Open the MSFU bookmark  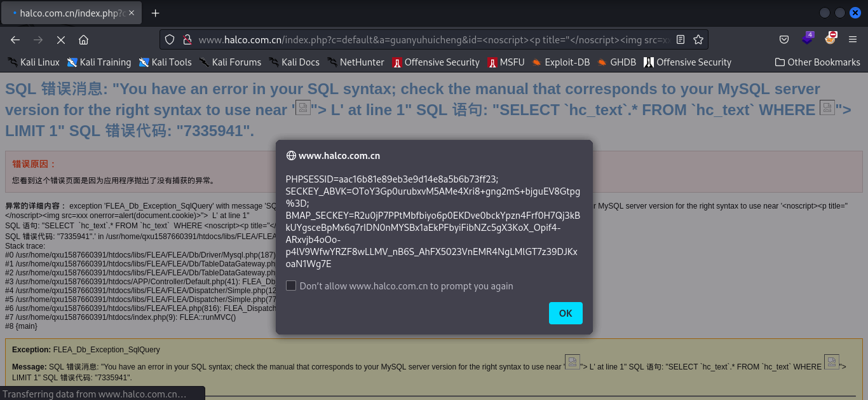pyautogui.click(x=506, y=62)
